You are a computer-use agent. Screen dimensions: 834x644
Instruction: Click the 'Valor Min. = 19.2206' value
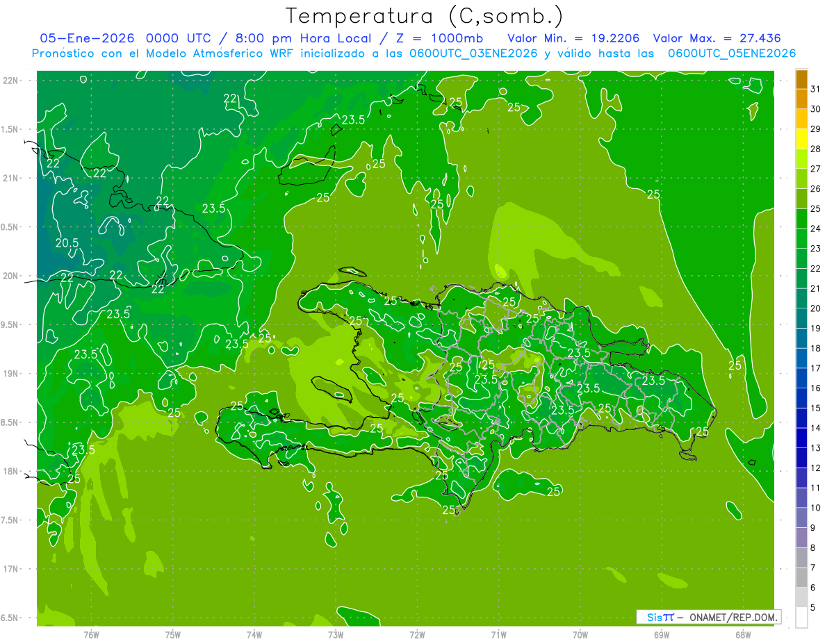(573, 38)
